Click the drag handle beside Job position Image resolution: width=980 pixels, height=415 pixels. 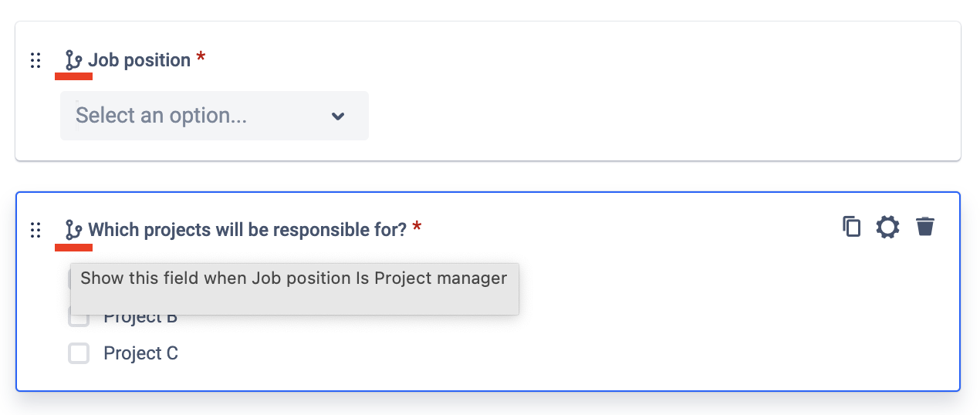click(x=35, y=61)
